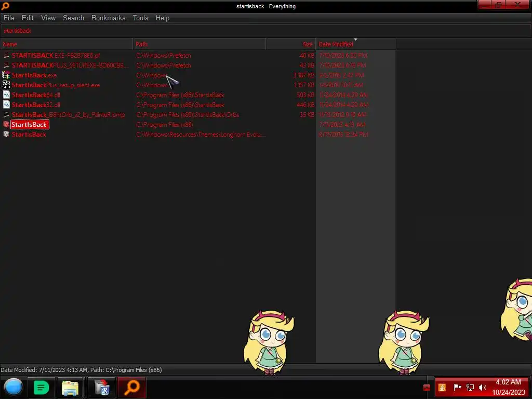Click path C:\Windows\Resources\Themes\Longhorn Evolu...
Image resolution: width=532 pixels, height=399 pixels.
click(200, 135)
